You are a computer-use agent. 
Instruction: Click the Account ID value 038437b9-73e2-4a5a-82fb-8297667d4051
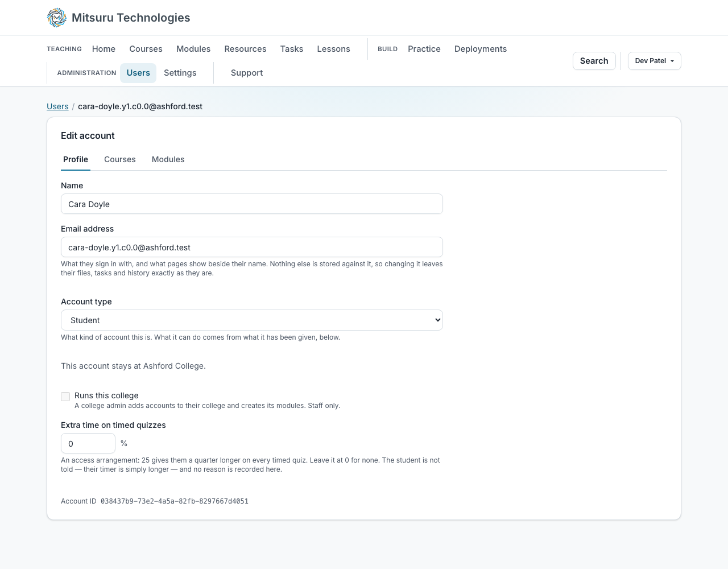pos(175,501)
